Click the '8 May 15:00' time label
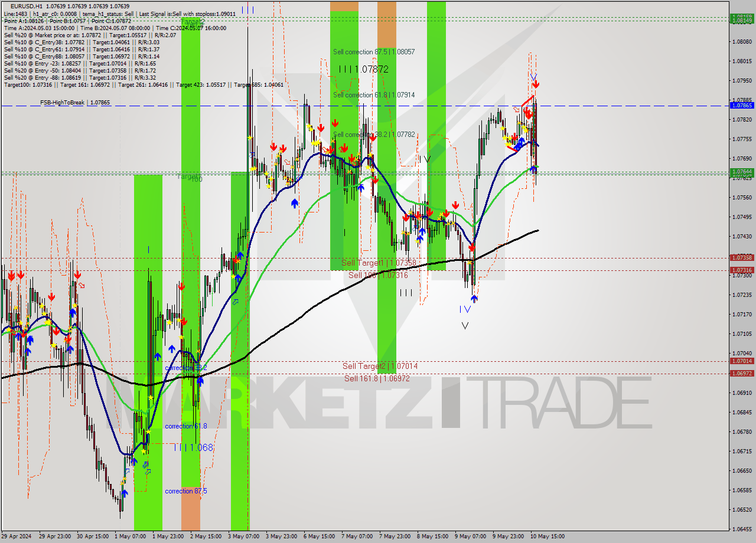The image size is (756, 543). coord(432,537)
